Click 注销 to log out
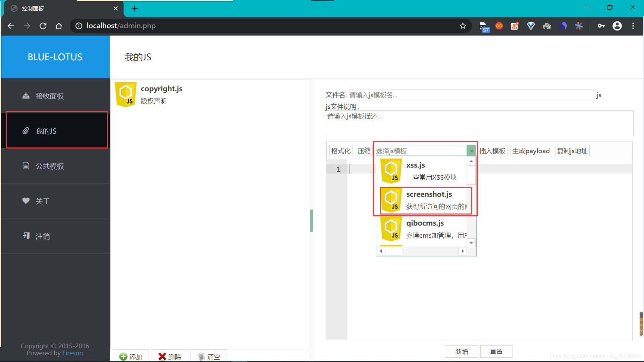 point(43,236)
